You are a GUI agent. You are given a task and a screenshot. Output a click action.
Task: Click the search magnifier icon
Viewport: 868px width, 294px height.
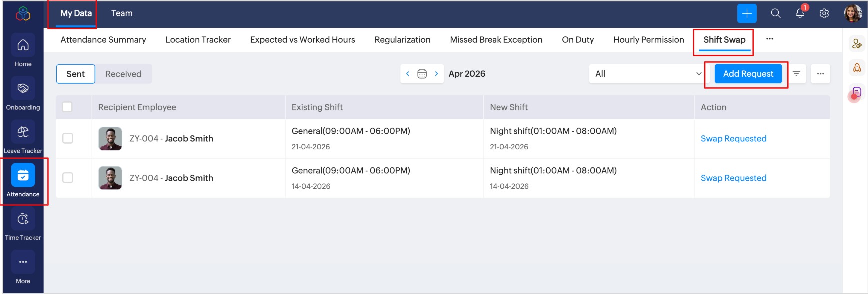point(775,14)
